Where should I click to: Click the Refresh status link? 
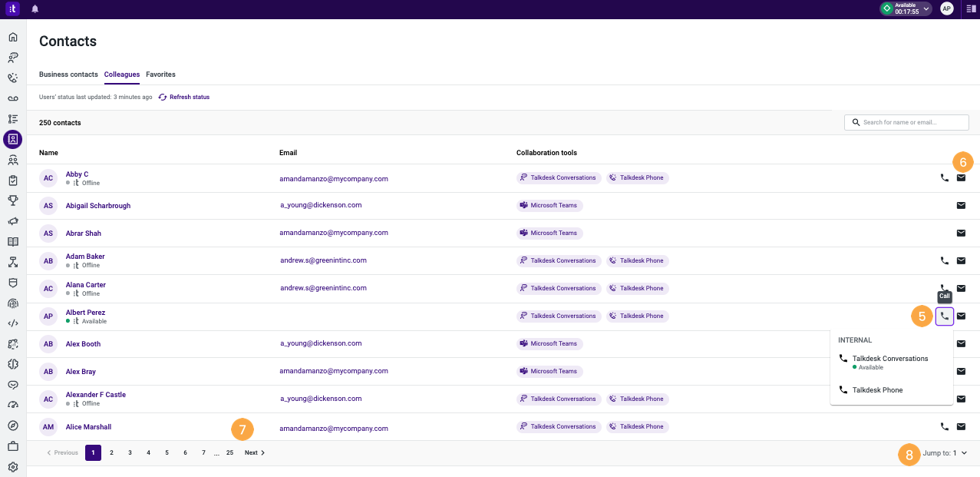[189, 97]
